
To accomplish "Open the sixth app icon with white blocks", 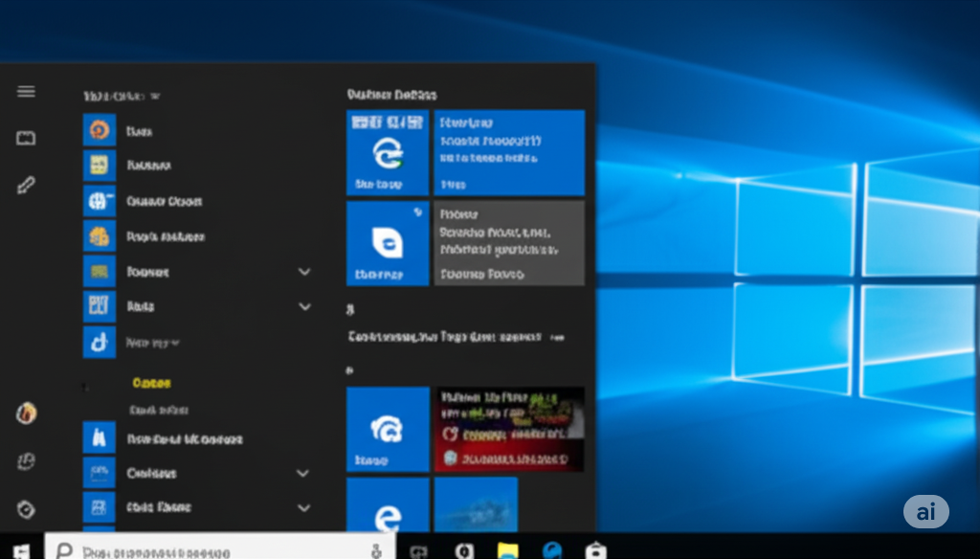I will (x=100, y=306).
